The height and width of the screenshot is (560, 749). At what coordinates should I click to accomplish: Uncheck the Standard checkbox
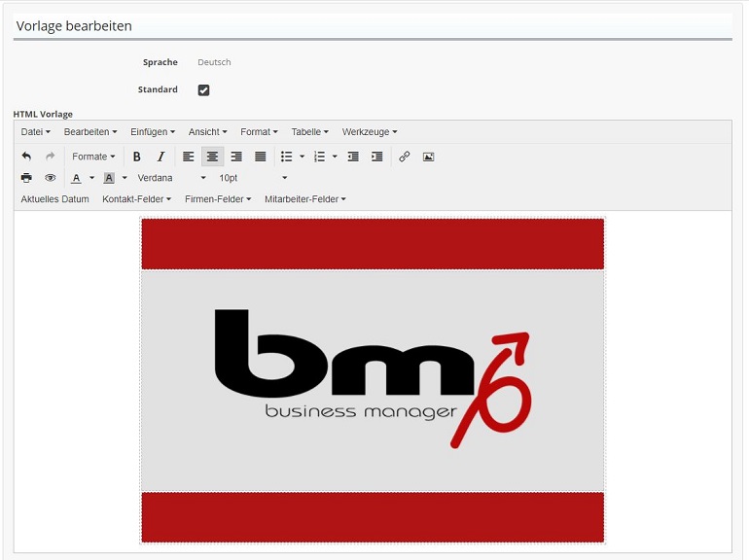point(203,89)
